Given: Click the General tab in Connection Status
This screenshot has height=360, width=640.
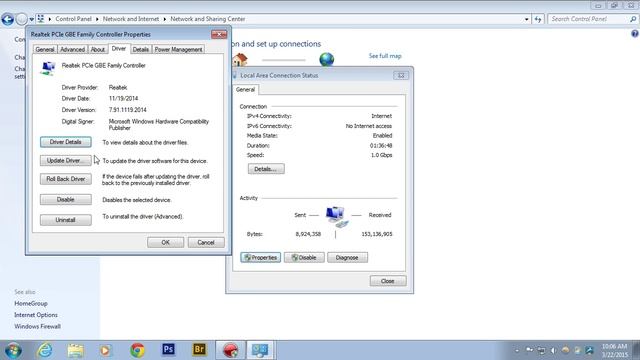Looking at the screenshot, I should point(245,89).
